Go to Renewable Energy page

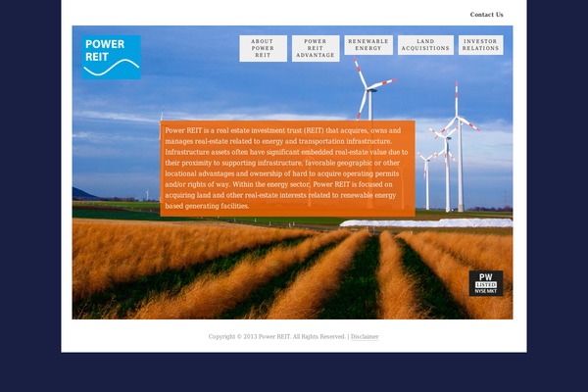[368, 45]
